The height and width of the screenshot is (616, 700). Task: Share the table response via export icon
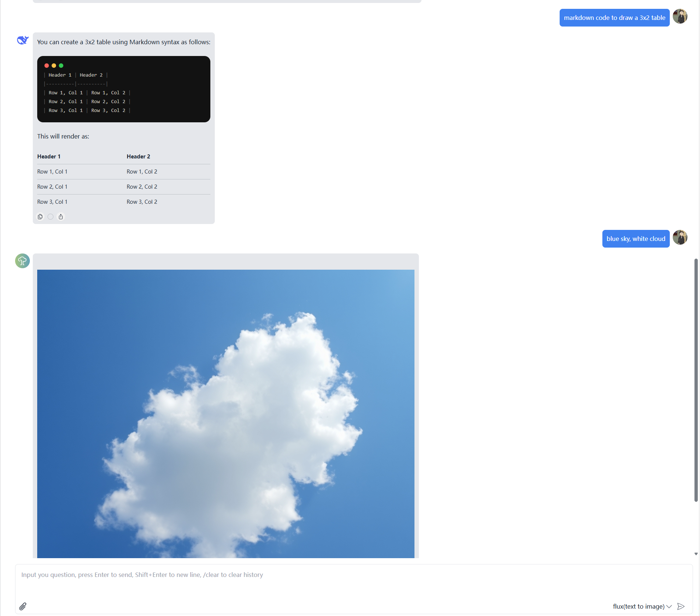[x=61, y=217]
